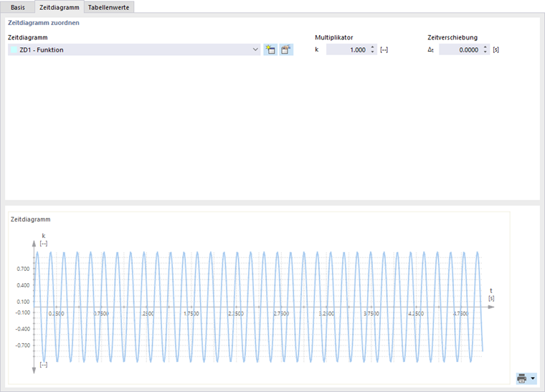Click the 0.2500 time axis label
The width and height of the screenshot is (545, 392).
tap(57, 314)
